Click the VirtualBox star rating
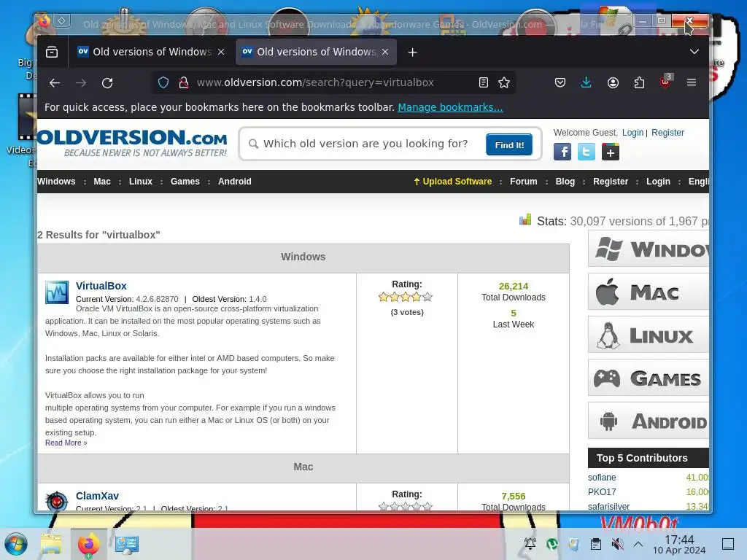Viewport: 747px width, 560px height. [406, 297]
